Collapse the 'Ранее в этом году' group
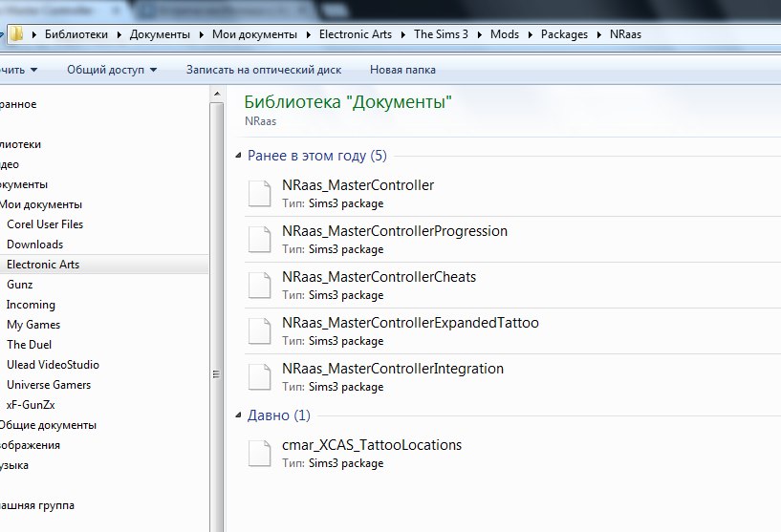The image size is (781, 532). click(239, 156)
